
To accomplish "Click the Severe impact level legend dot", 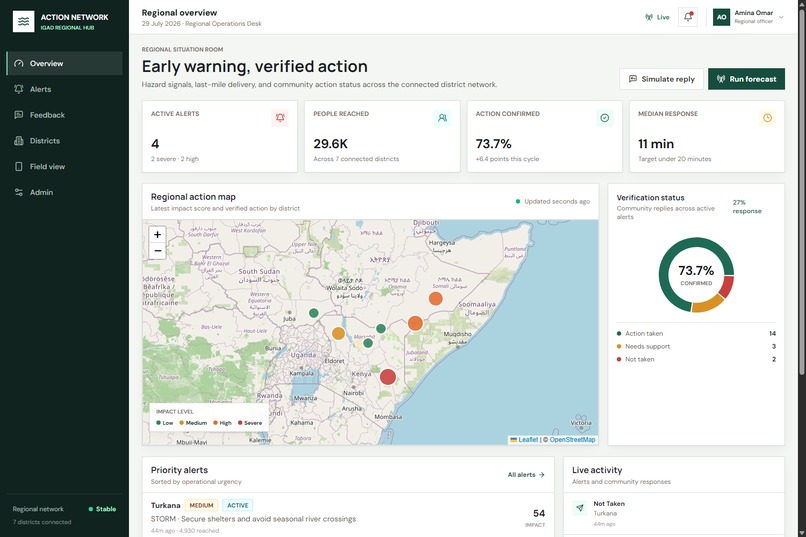I will (240, 423).
